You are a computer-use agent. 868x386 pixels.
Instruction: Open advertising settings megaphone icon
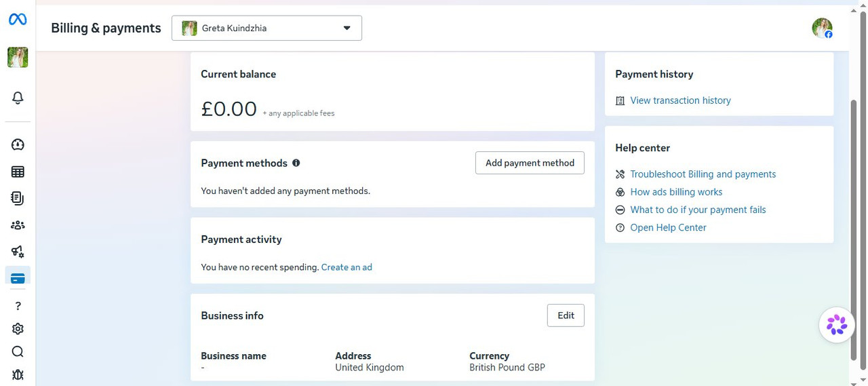tap(18, 252)
